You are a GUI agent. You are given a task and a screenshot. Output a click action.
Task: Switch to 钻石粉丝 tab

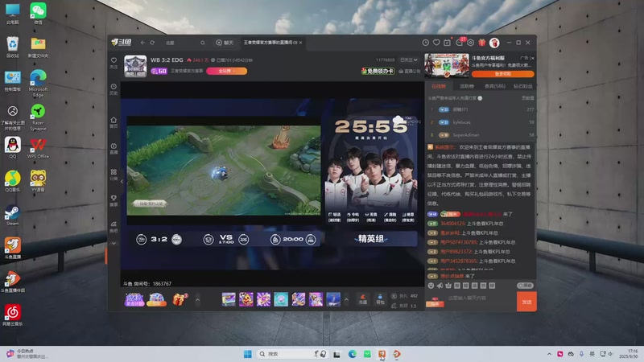coord(522,86)
